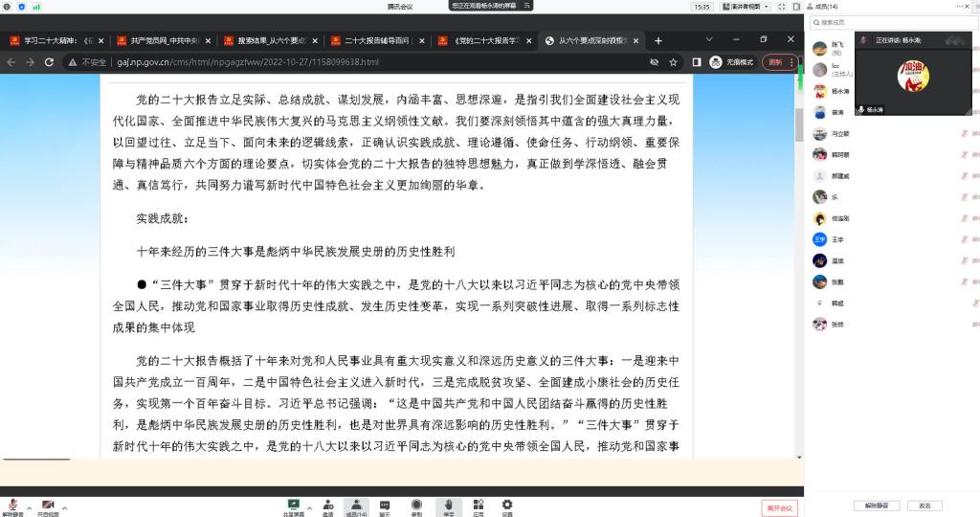This screenshot has width=980, height=517.
Task: Click the unmute button under member list
Action: tap(877, 506)
